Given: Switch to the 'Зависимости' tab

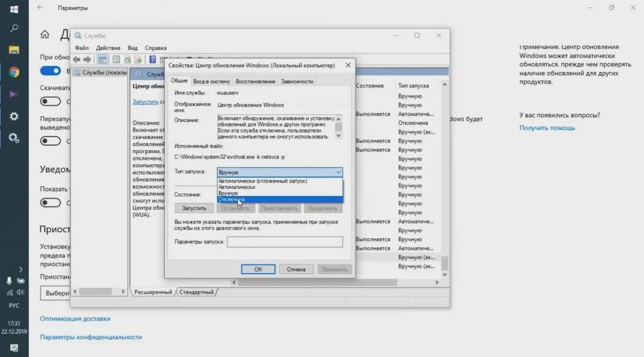Looking at the screenshot, I should (297, 82).
